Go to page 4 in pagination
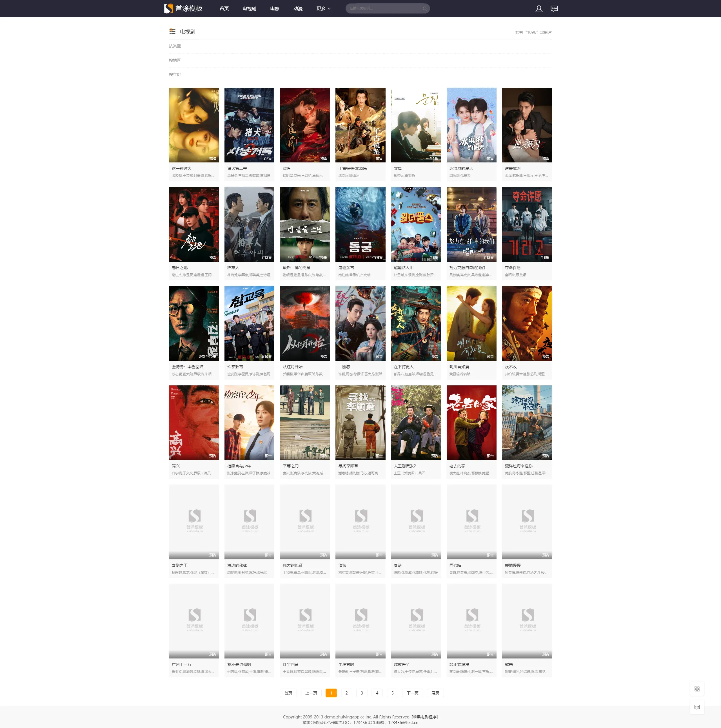 [x=377, y=693]
